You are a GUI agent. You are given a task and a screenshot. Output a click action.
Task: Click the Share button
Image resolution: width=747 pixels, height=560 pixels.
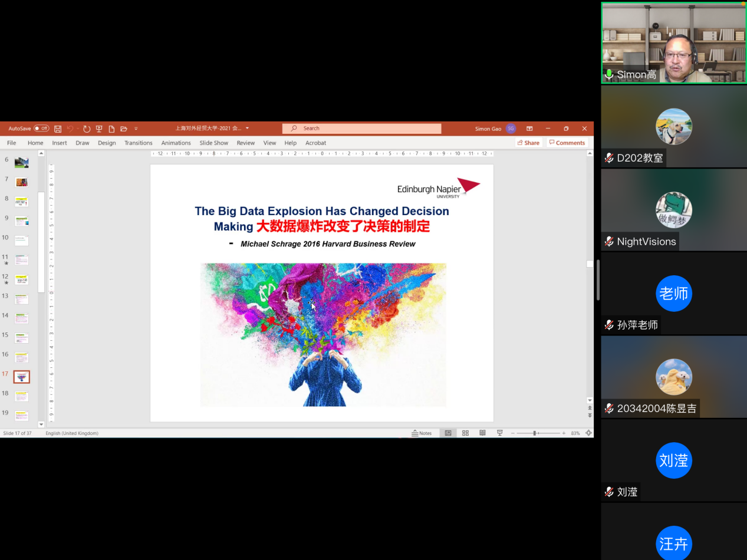[528, 143]
